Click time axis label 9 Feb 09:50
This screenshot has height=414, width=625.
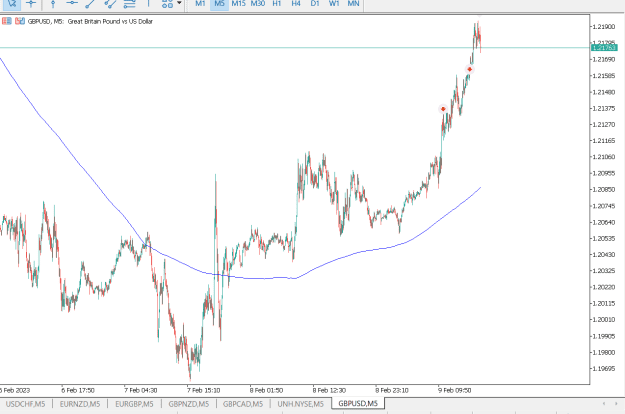[455, 390]
